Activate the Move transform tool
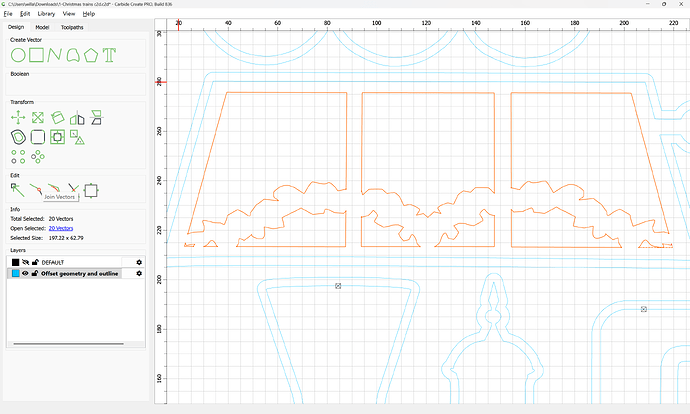This screenshot has width=690, height=414. 17,118
